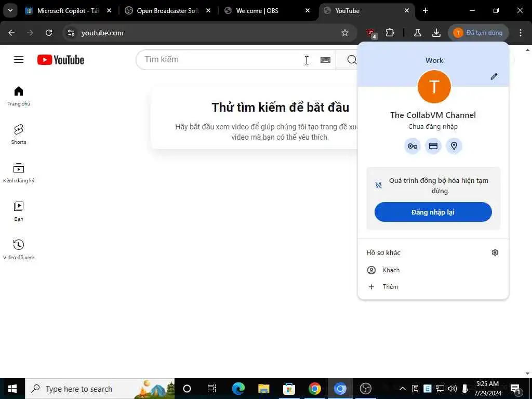
Task: Go to Trang chủ in YouTube sidebar
Action: click(x=19, y=96)
